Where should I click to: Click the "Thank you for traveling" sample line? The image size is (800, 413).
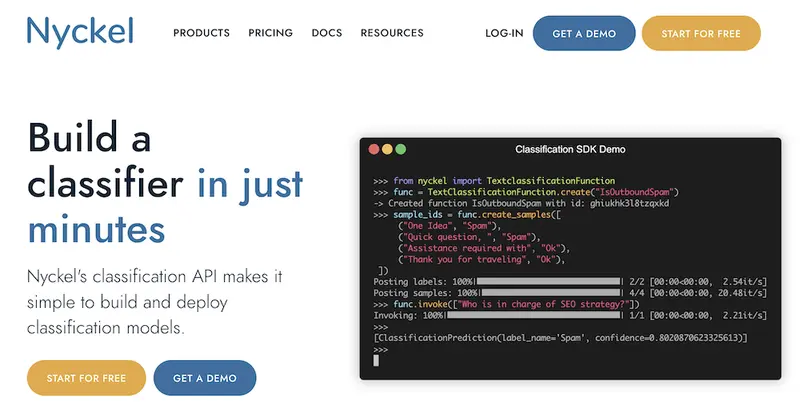point(482,259)
